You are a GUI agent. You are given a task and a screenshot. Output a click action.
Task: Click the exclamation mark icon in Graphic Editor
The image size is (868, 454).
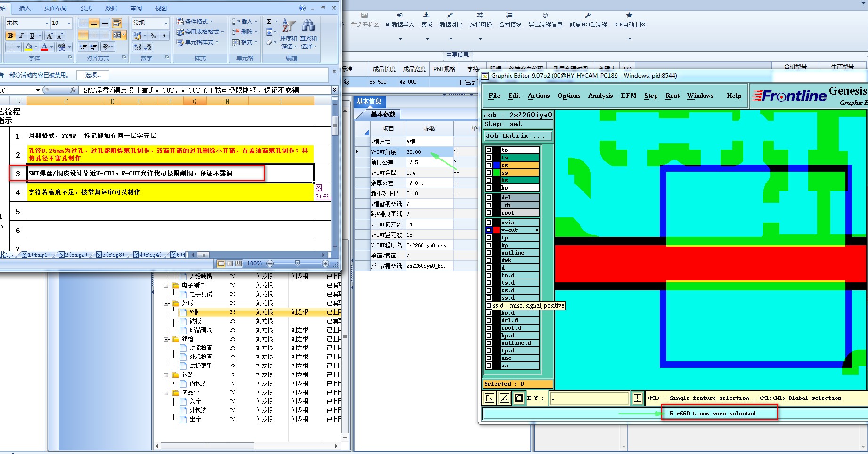tap(637, 398)
